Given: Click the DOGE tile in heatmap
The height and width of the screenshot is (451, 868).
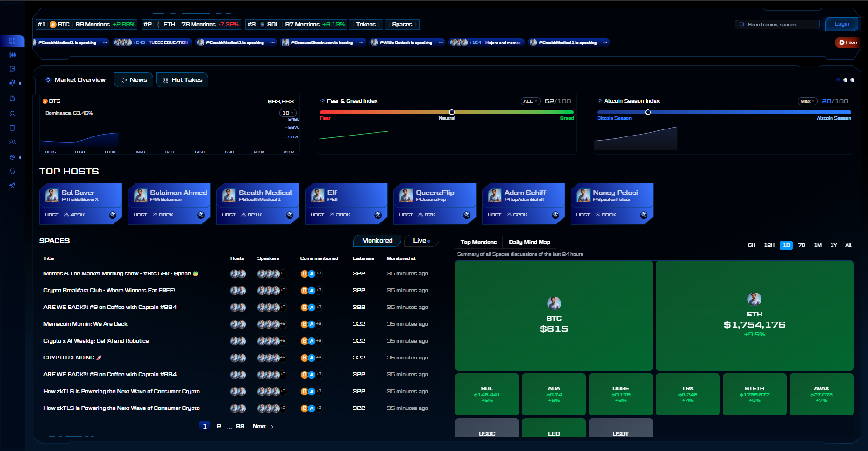Looking at the screenshot, I should point(621,394).
